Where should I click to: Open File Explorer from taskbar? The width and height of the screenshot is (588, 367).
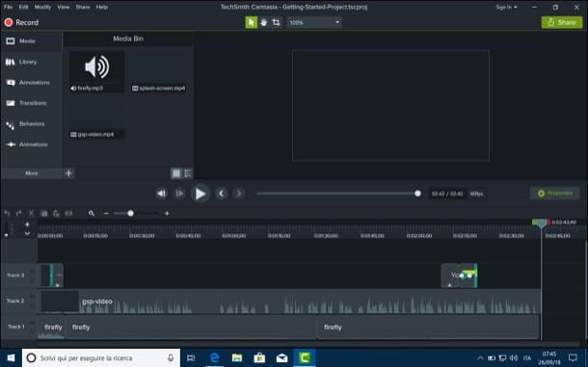pos(236,358)
